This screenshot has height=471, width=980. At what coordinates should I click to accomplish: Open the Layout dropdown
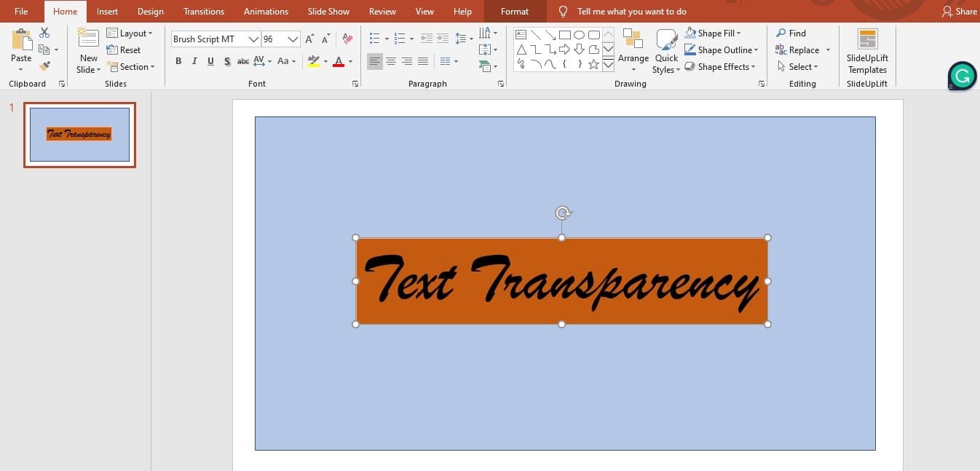130,33
